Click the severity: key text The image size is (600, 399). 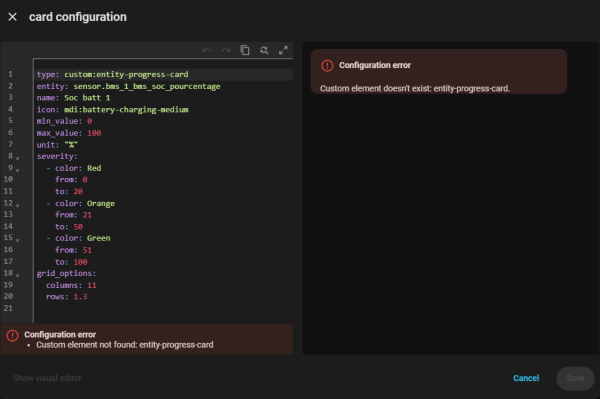[x=57, y=156]
